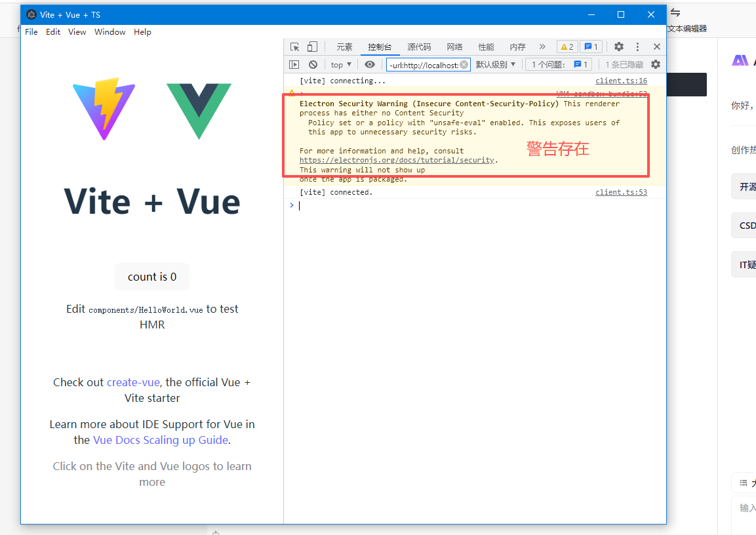
Task: Open the 网络 (Network) tab
Action: click(454, 47)
